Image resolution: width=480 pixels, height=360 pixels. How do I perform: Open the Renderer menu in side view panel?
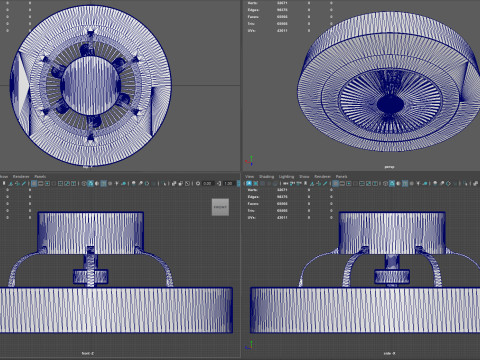point(322,177)
